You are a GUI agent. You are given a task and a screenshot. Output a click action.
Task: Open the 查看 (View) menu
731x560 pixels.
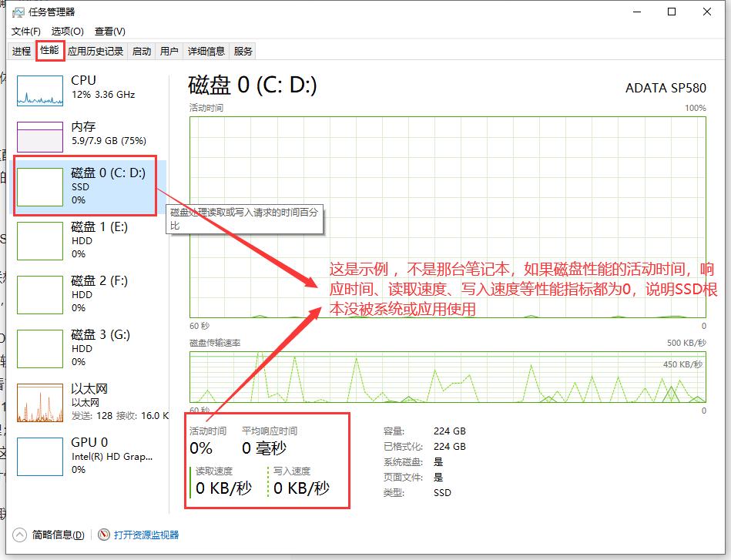(x=109, y=32)
